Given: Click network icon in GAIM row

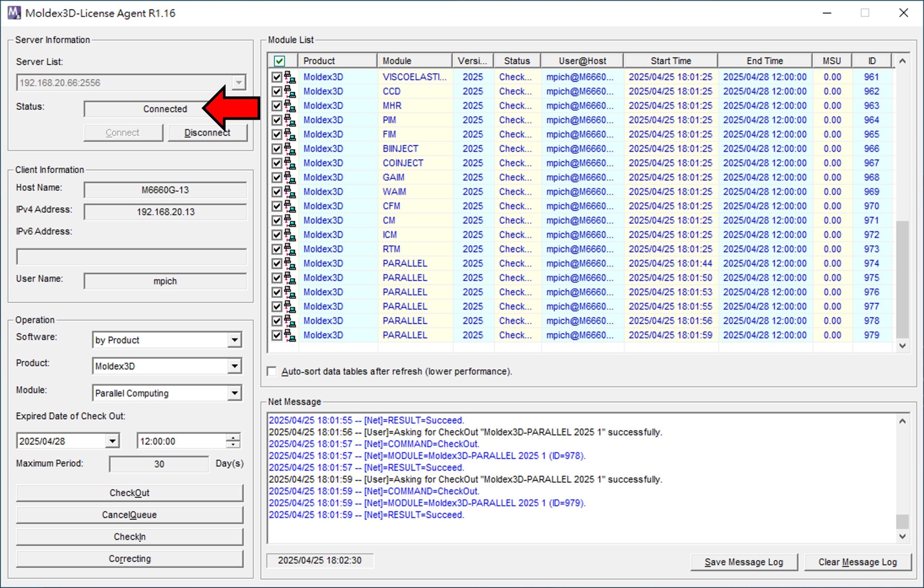Looking at the screenshot, I should 290,177.
